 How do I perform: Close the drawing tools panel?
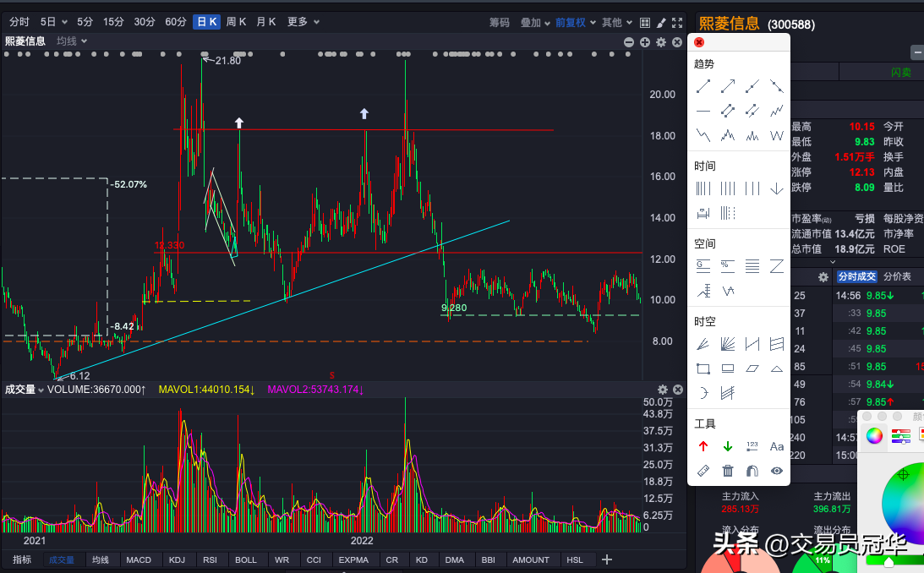pyautogui.click(x=699, y=41)
